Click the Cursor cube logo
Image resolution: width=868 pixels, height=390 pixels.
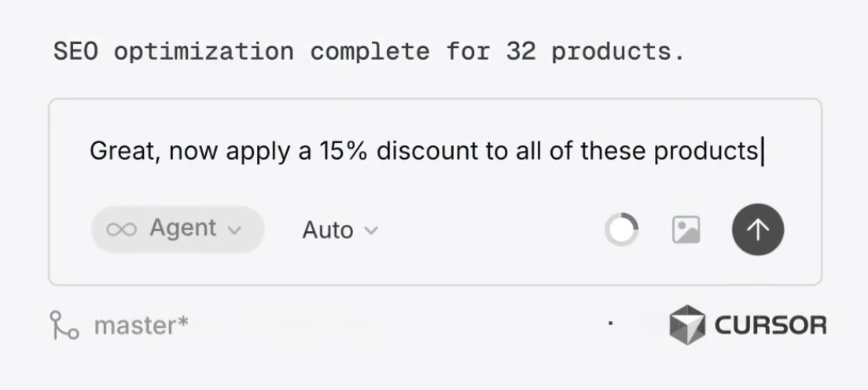[x=687, y=325]
